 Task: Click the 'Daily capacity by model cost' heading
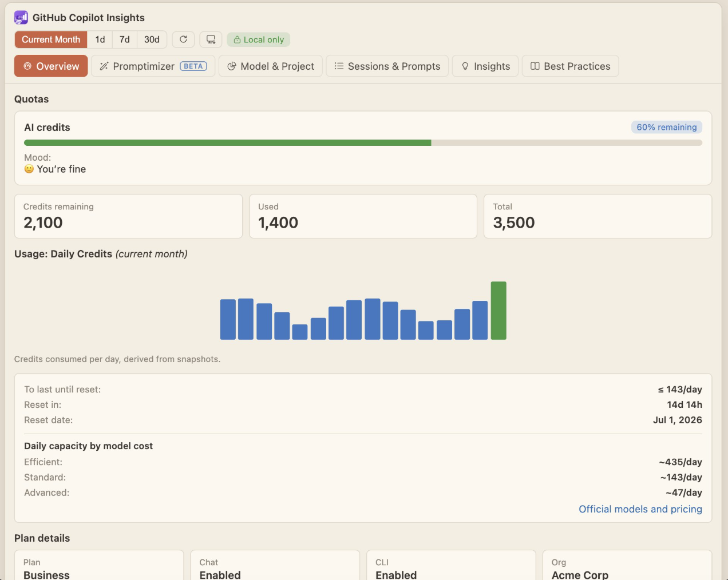click(x=88, y=446)
